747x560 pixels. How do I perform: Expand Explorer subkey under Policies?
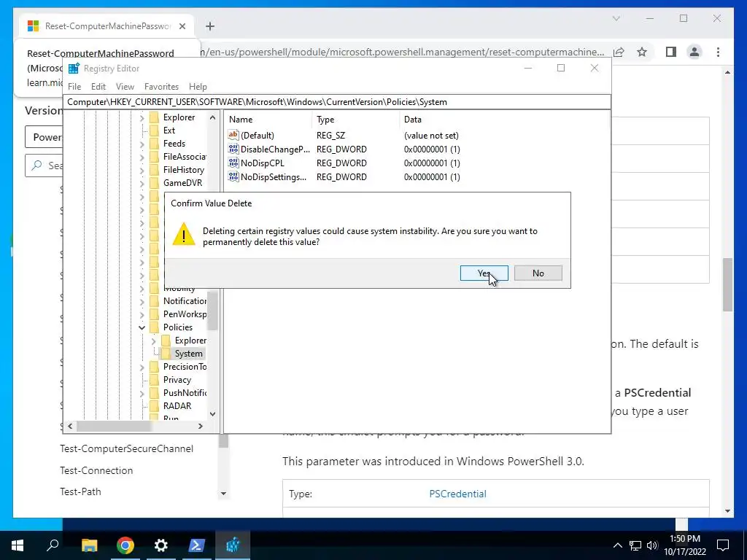pyautogui.click(x=153, y=341)
